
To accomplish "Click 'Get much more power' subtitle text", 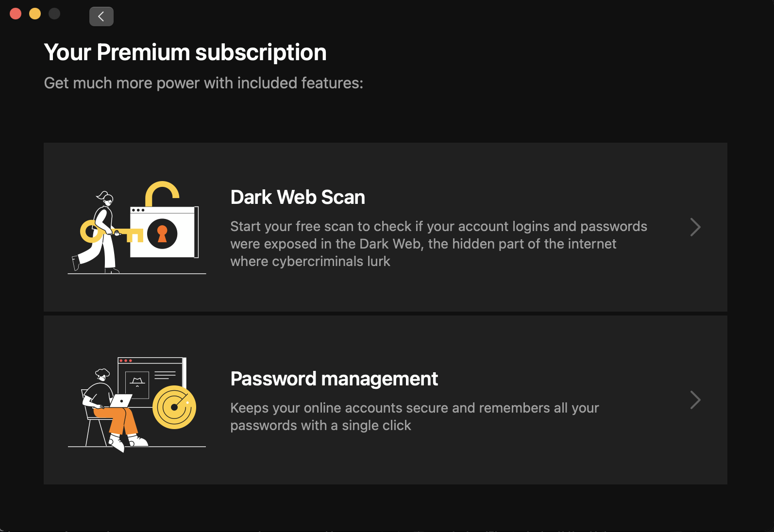I will (x=203, y=83).
